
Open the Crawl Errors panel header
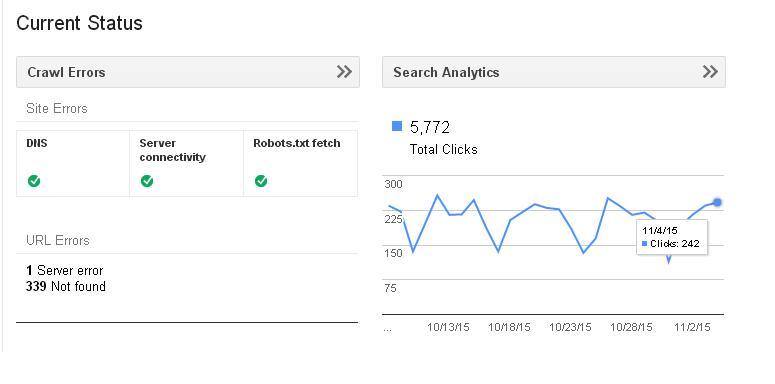[188, 72]
